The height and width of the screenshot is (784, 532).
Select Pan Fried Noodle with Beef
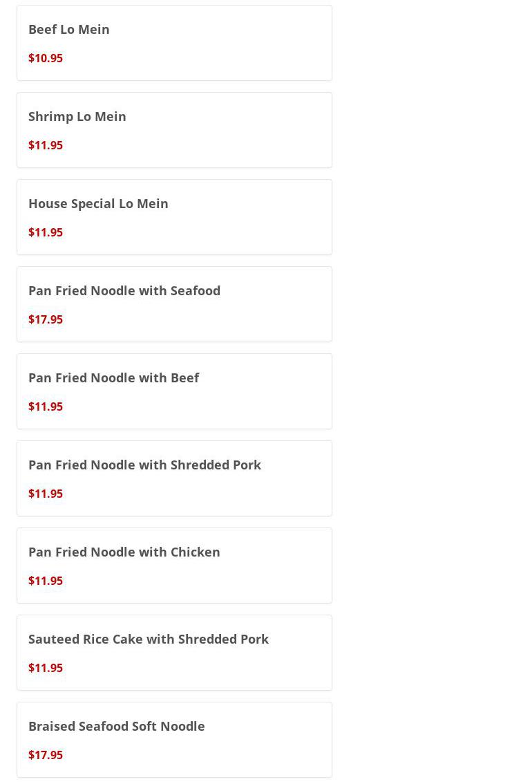113,377
